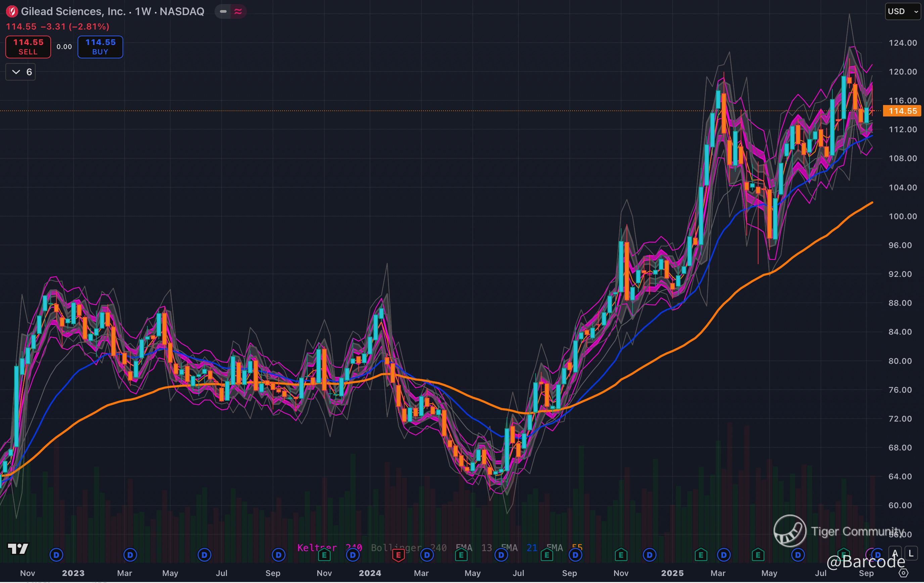Click the Tiger Community watermark logo
Screen dimensions: 924x583
[x=790, y=531]
